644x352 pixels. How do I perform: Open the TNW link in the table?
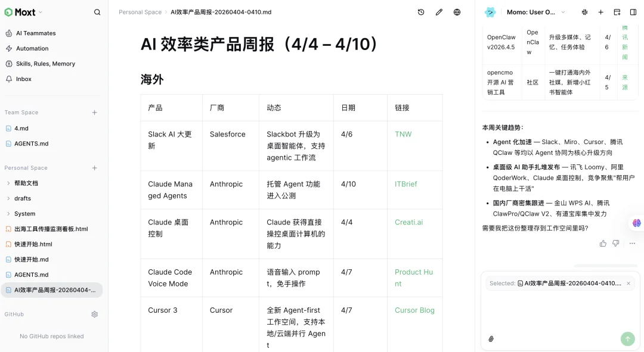point(402,134)
